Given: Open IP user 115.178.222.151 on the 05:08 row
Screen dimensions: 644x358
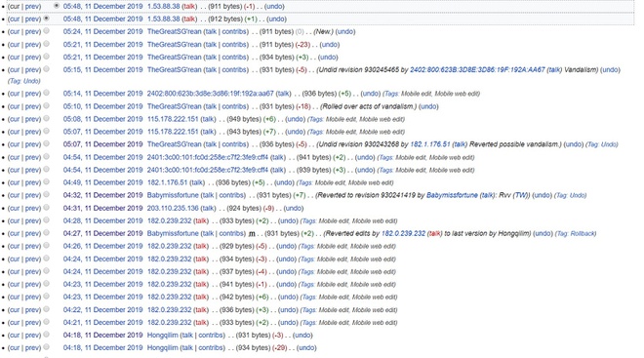Looking at the screenshot, I should pyautogui.click(x=173, y=119).
